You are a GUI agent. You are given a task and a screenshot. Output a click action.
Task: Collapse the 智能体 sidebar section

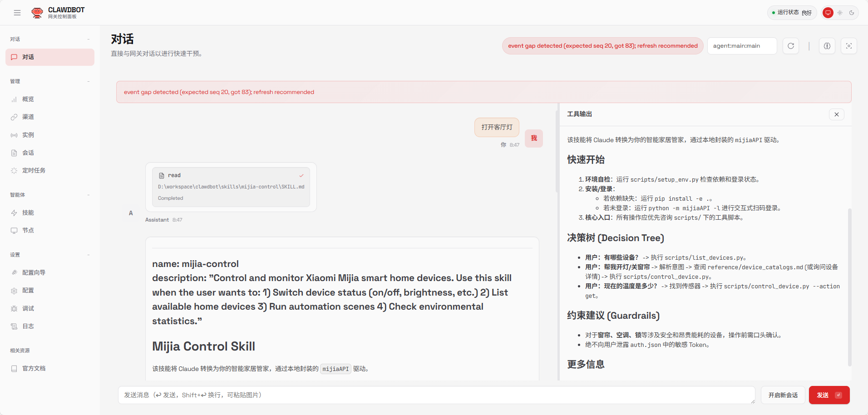click(89, 194)
